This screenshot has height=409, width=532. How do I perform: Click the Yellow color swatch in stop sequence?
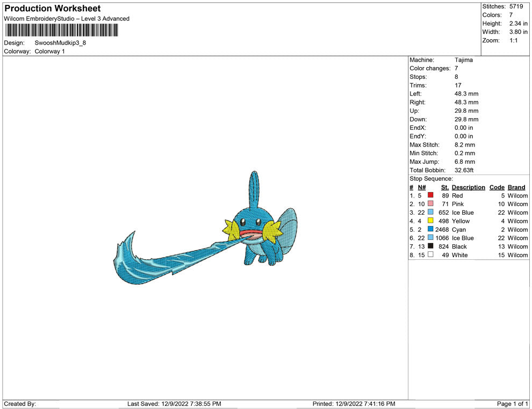pos(430,220)
